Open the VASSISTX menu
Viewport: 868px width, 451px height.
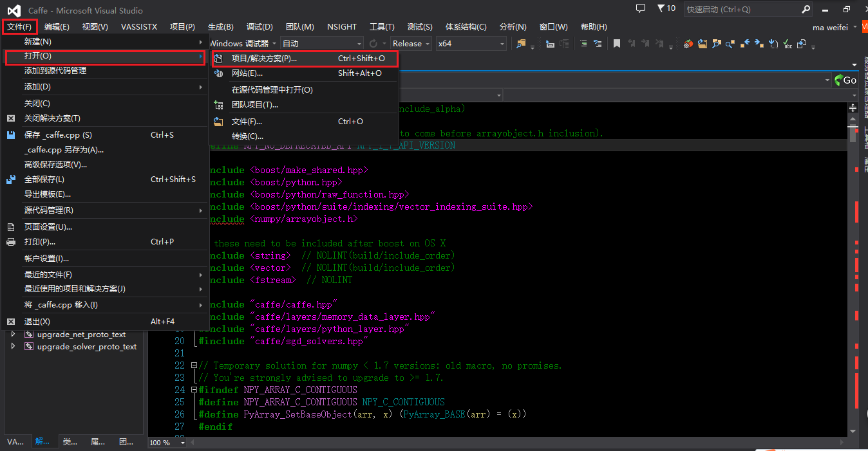(x=139, y=26)
